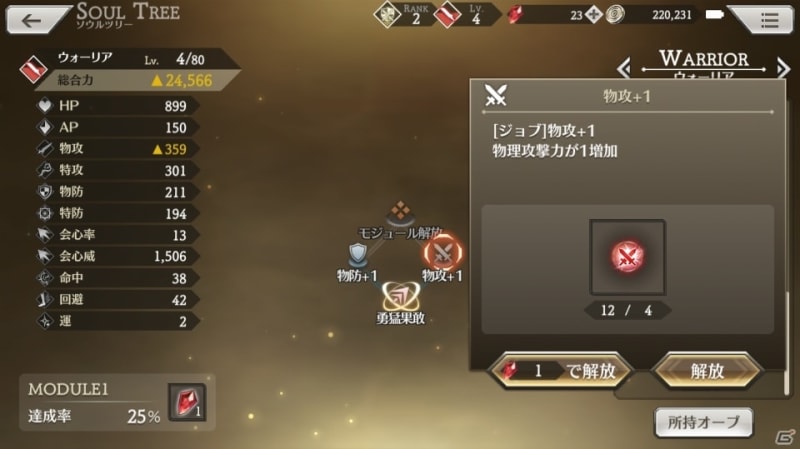Open the 所持オーブ owned orbs list
Screen dimensions: 800x449
[x=704, y=422]
